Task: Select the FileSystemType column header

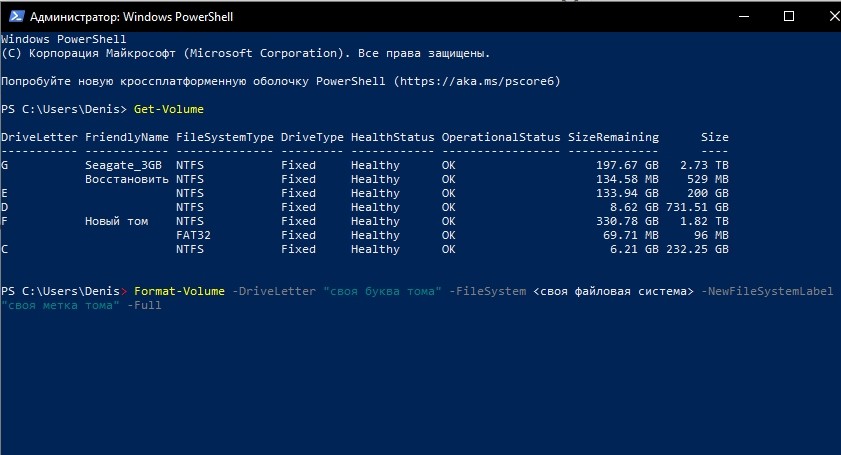Action: pyautogui.click(x=225, y=137)
